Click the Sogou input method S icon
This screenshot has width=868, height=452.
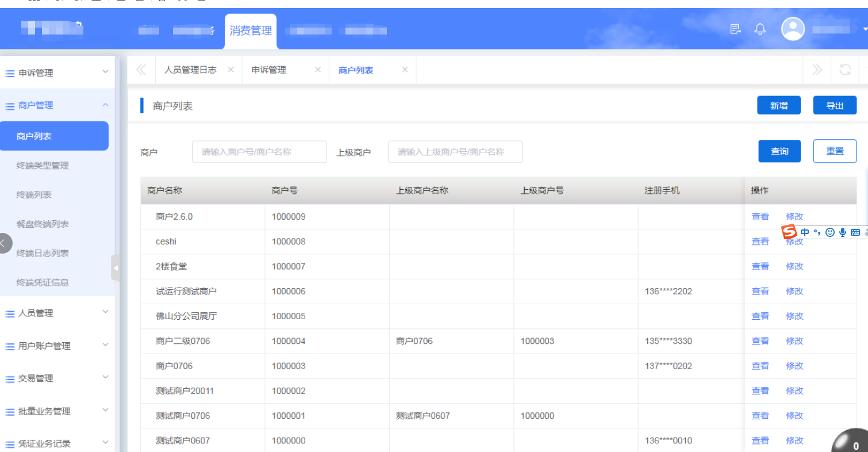(789, 232)
